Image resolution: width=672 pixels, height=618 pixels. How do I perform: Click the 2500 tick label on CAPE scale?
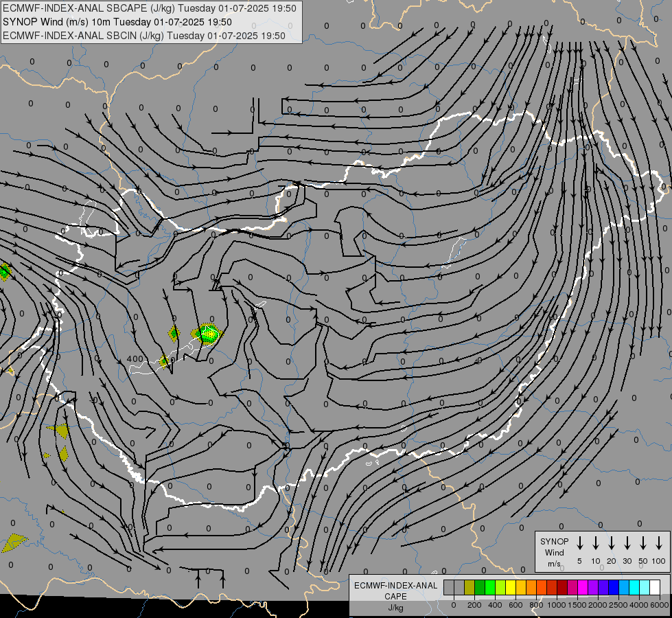618,605
